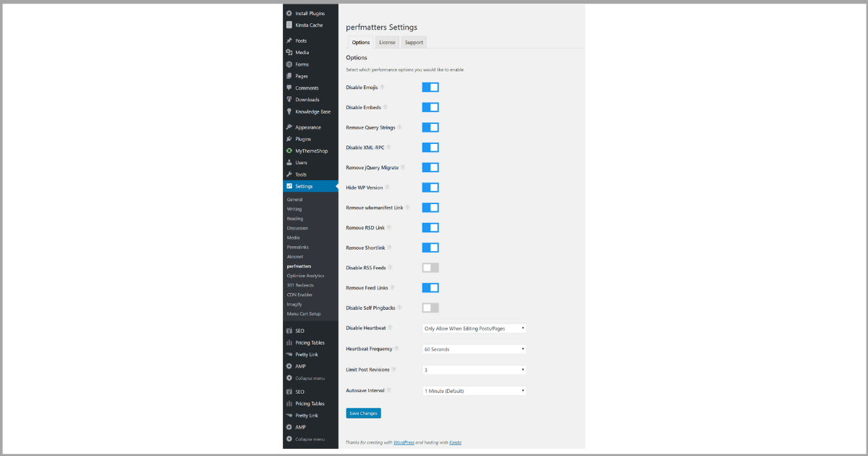
Task: Switch off Disable XML-RPC toggle
Action: (x=430, y=147)
